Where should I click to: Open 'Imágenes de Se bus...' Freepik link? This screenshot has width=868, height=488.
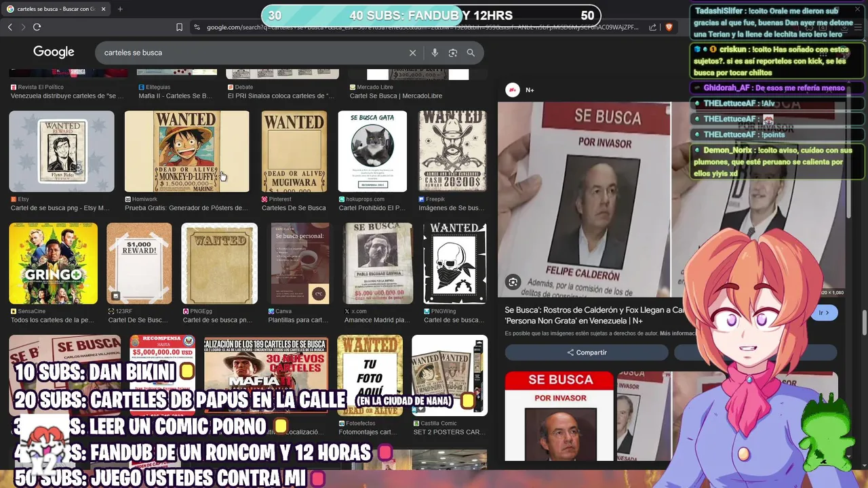point(451,208)
